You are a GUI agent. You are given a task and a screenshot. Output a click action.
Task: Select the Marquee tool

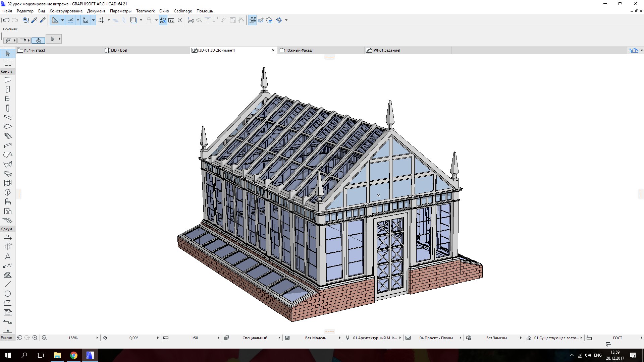(8, 63)
